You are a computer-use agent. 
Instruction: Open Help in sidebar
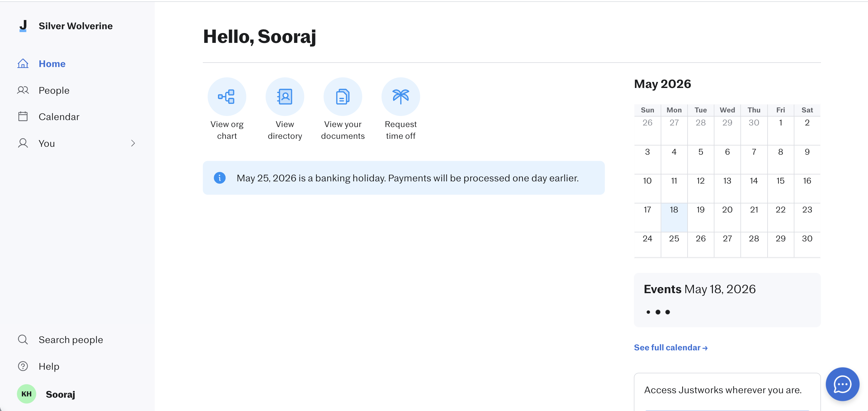pyautogui.click(x=49, y=366)
